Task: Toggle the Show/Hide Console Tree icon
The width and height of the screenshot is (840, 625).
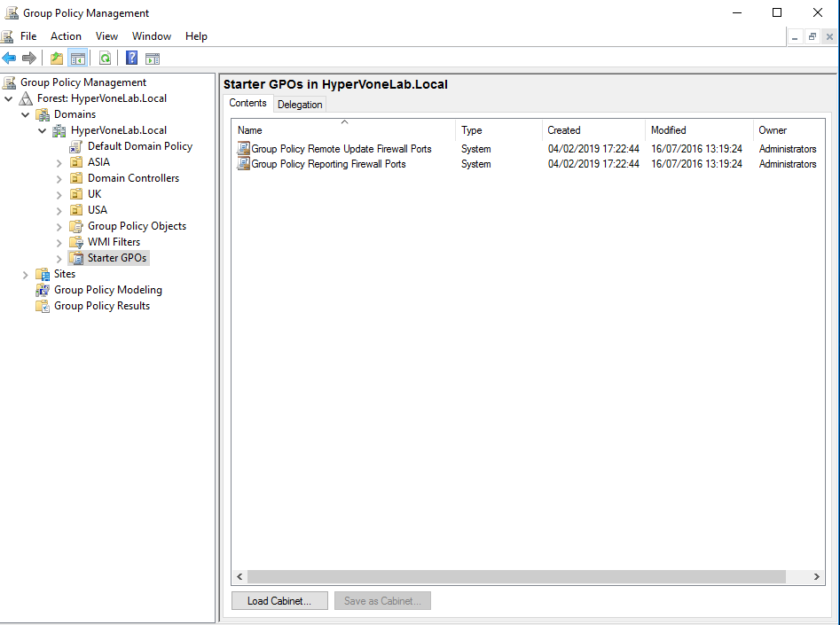Action: coord(76,58)
